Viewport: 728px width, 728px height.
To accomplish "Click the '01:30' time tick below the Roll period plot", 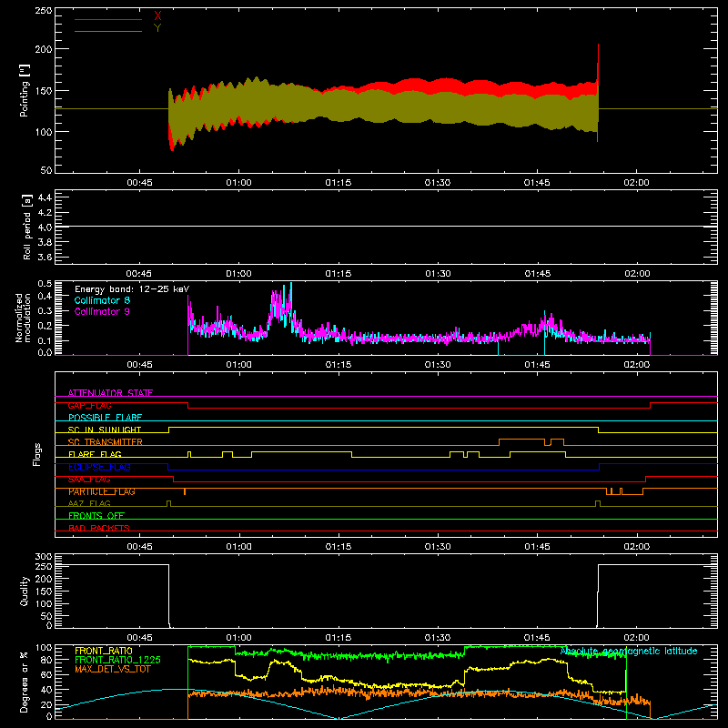I will 438,274.
